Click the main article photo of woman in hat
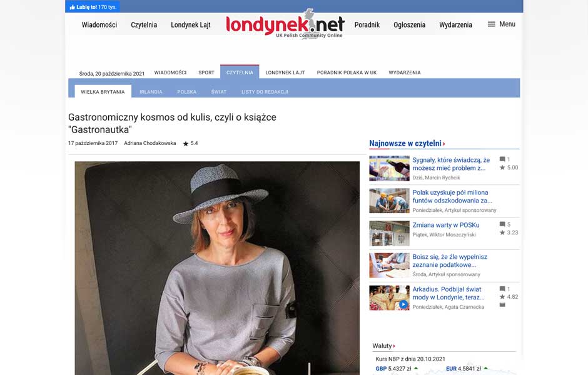Viewport: 588px width, 375px height. [217, 268]
